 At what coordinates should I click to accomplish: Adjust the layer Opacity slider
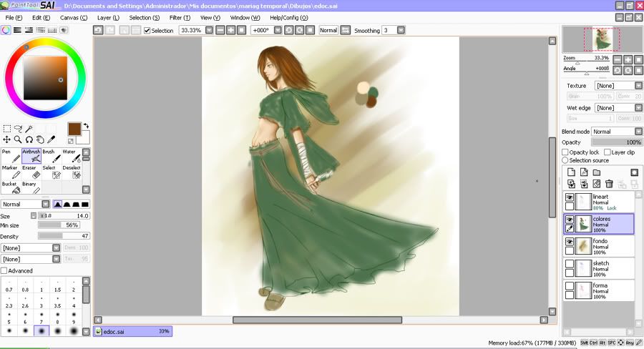click(617, 142)
